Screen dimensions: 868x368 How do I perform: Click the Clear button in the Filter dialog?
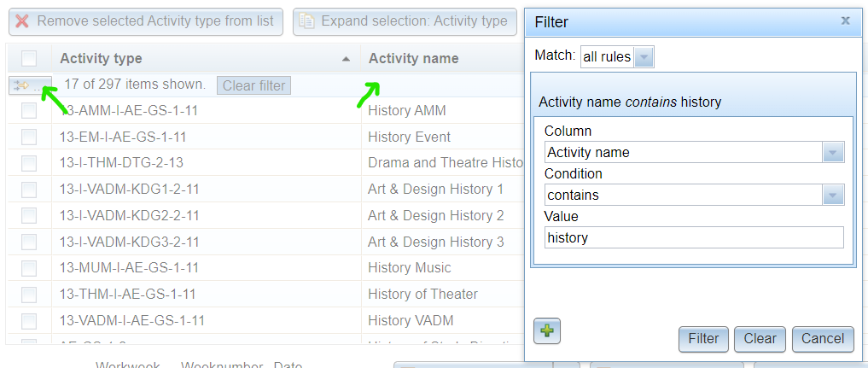(x=760, y=339)
